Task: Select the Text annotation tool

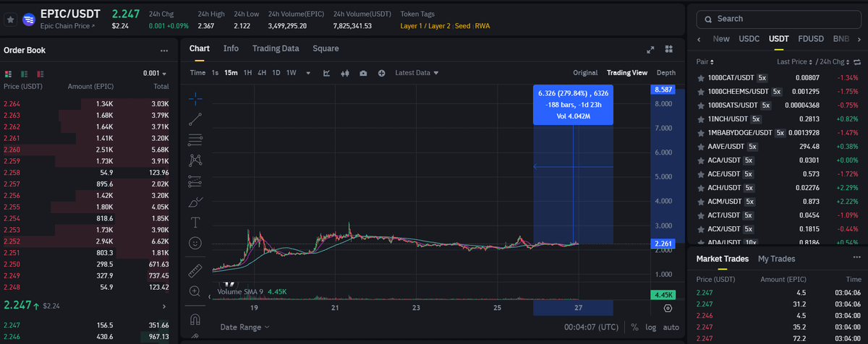Action: (195, 223)
